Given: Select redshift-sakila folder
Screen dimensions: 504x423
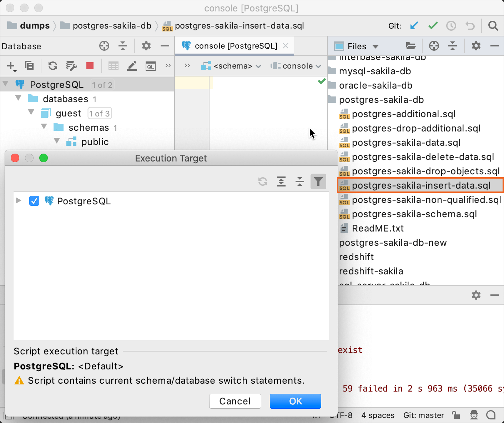Looking at the screenshot, I should click(x=371, y=271).
